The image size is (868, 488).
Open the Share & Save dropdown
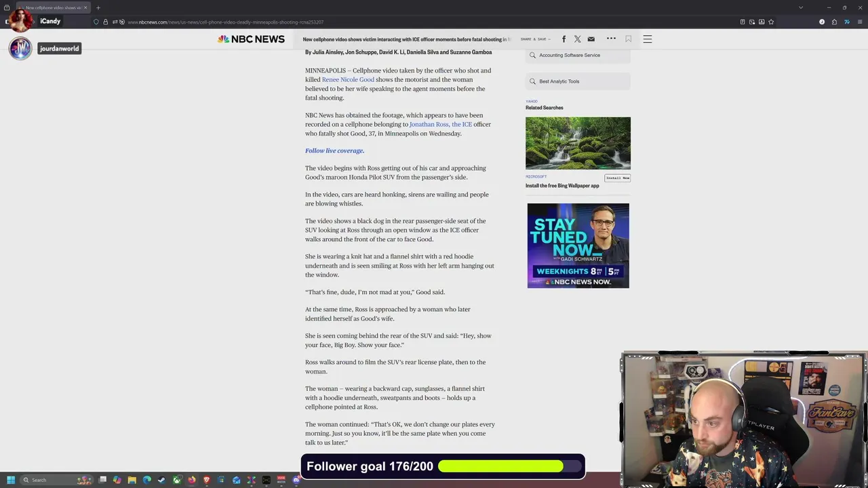pyautogui.click(x=536, y=39)
